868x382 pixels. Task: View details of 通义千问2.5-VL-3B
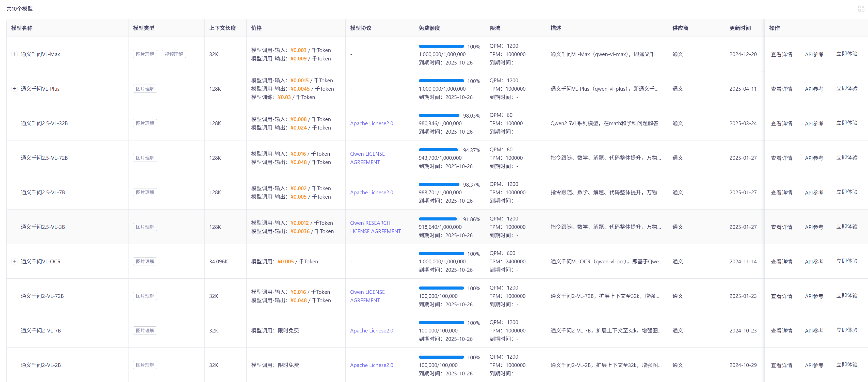pos(781,227)
